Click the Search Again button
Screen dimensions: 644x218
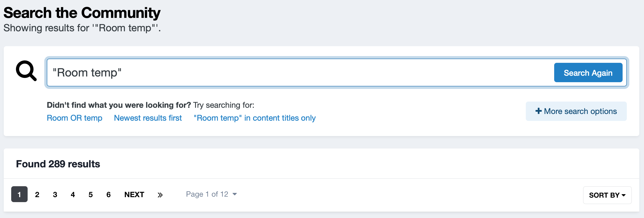pos(588,73)
